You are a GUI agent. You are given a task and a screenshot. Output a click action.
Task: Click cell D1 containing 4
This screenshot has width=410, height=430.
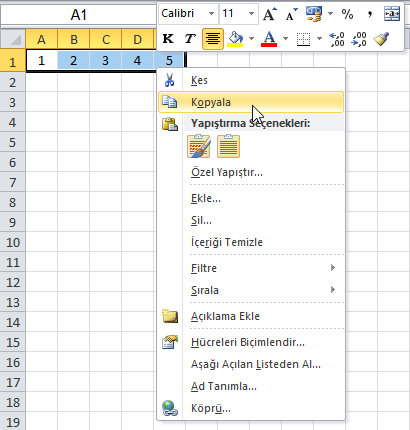(138, 61)
